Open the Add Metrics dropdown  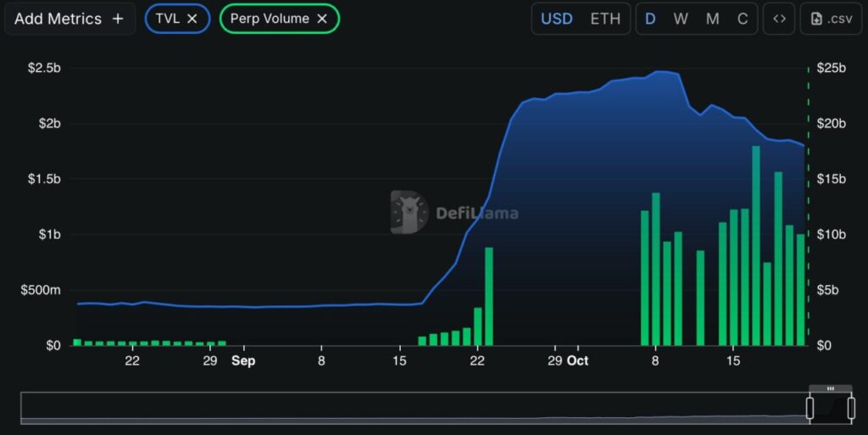point(58,19)
